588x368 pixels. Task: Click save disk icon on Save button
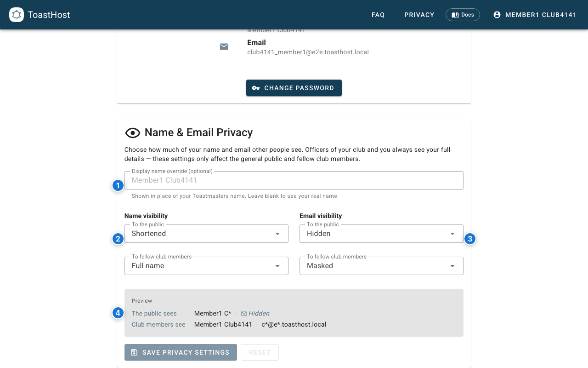coord(134,352)
